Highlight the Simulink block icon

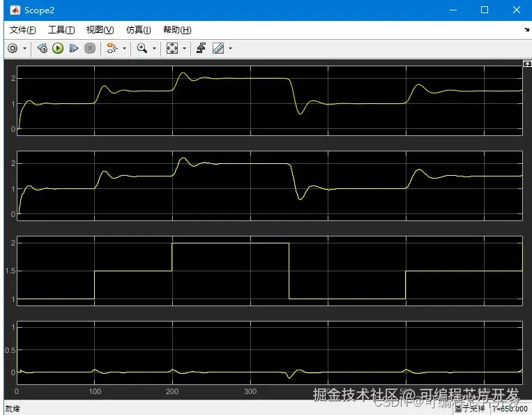112,48
